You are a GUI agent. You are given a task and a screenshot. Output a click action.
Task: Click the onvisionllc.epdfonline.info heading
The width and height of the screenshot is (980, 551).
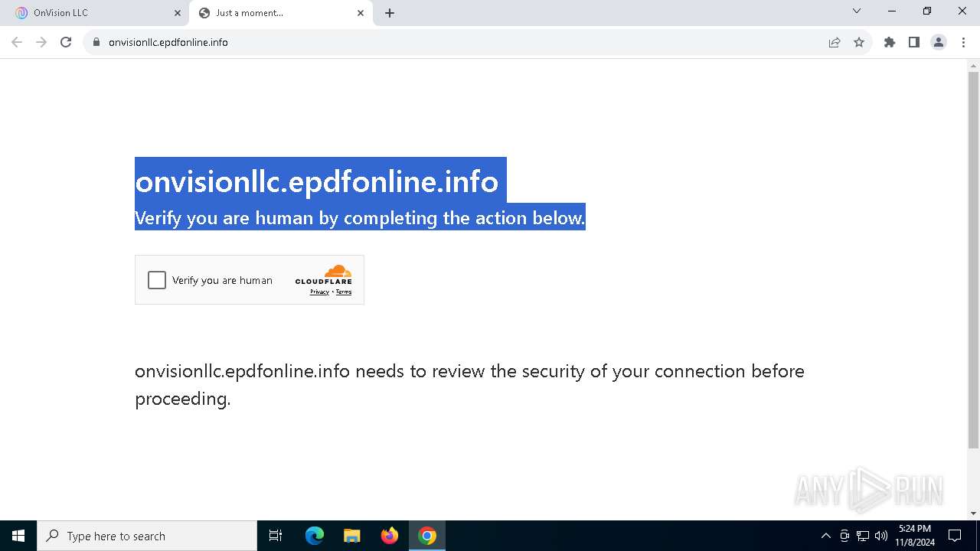pos(317,181)
